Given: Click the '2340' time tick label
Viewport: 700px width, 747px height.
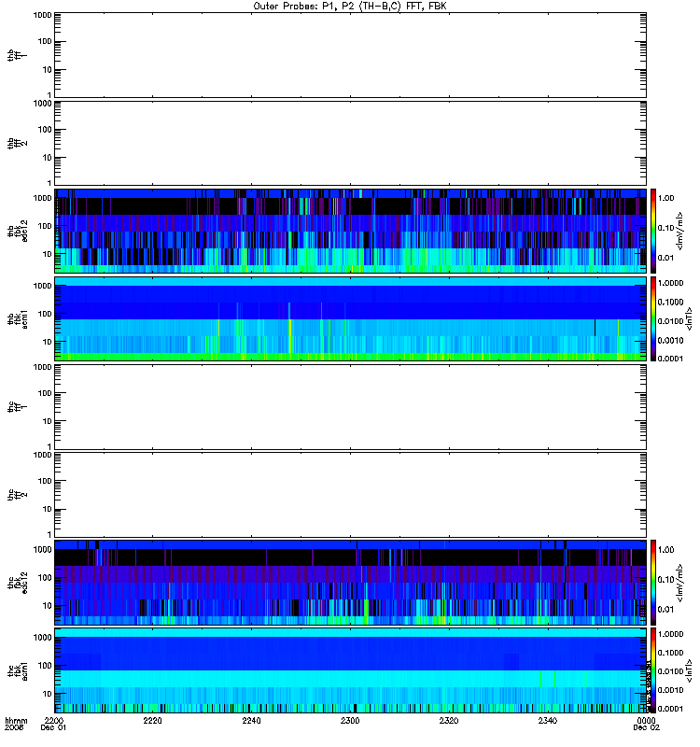Looking at the screenshot, I should tap(548, 721).
